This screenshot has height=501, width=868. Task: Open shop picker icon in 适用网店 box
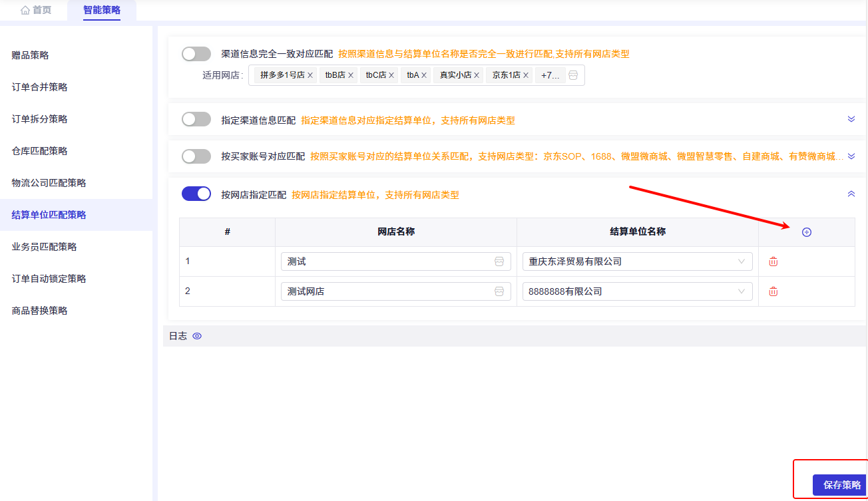point(573,75)
